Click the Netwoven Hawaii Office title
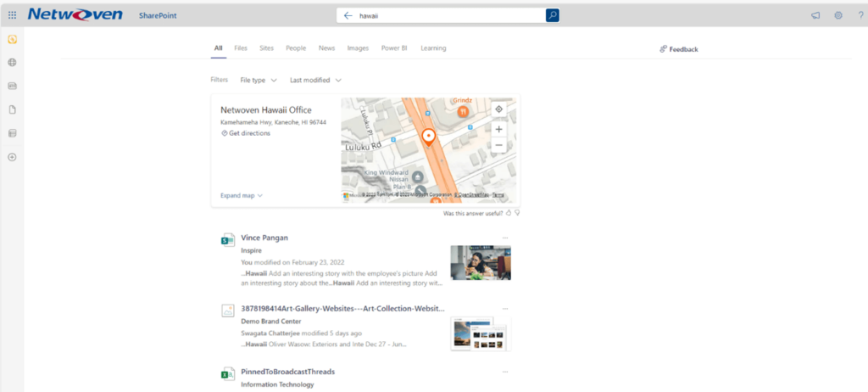 265,110
